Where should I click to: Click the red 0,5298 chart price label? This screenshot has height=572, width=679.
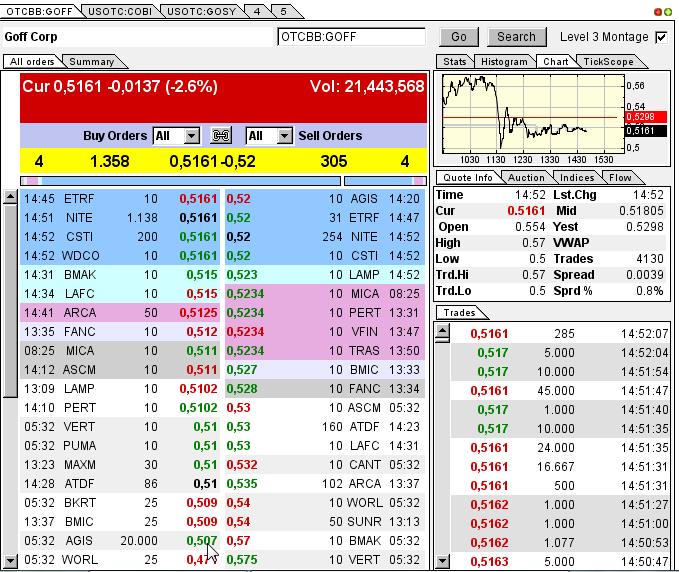pyautogui.click(x=646, y=116)
